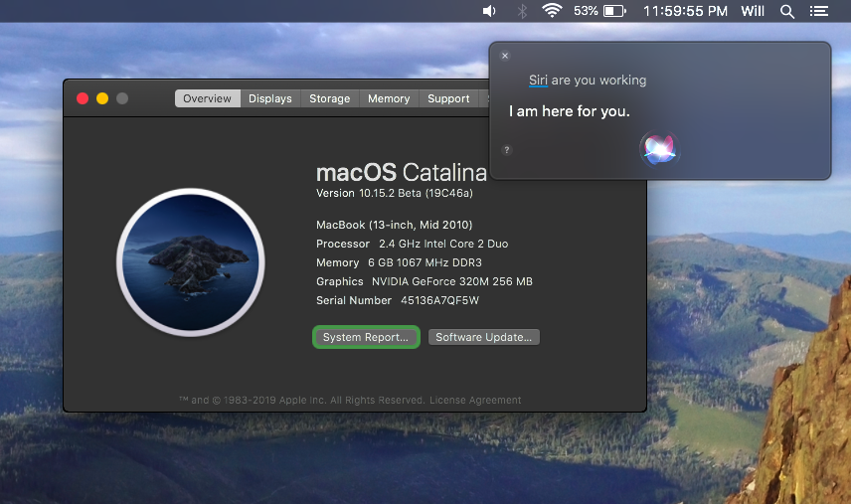Open the License Agreement link
The width and height of the screenshot is (851, 504).
click(475, 401)
